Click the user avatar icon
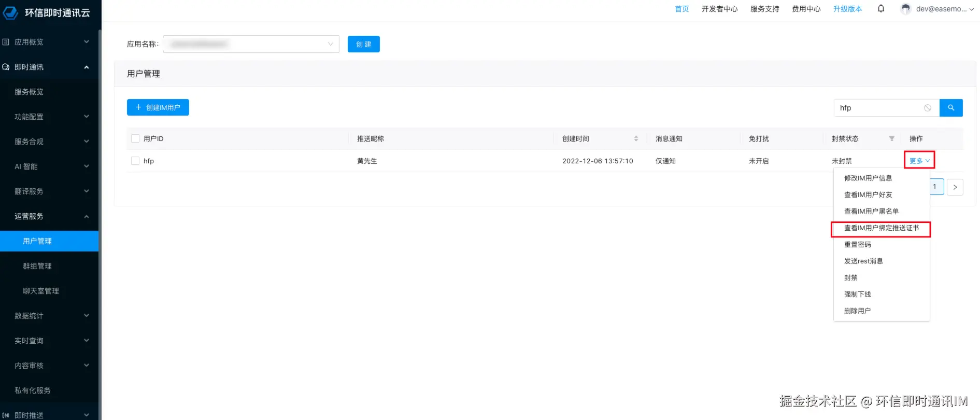The height and width of the screenshot is (420, 980). (x=906, y=9)
